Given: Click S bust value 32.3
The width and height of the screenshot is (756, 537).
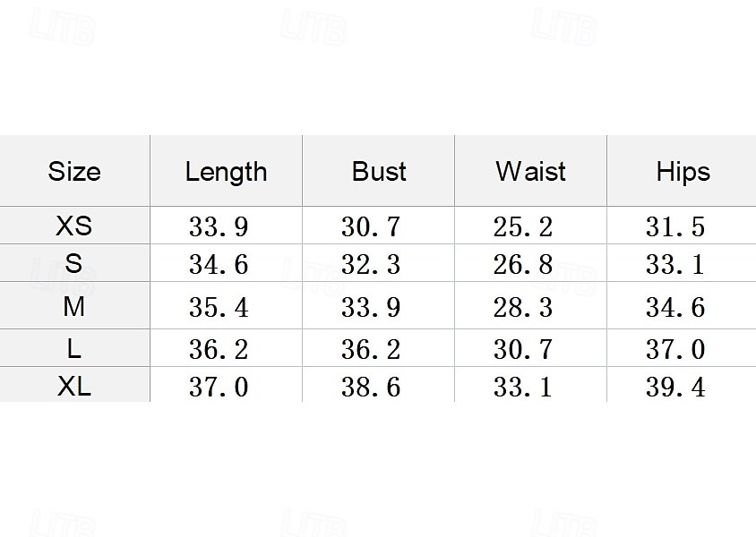Looking at the screenshot, I should tap(371, 264).
